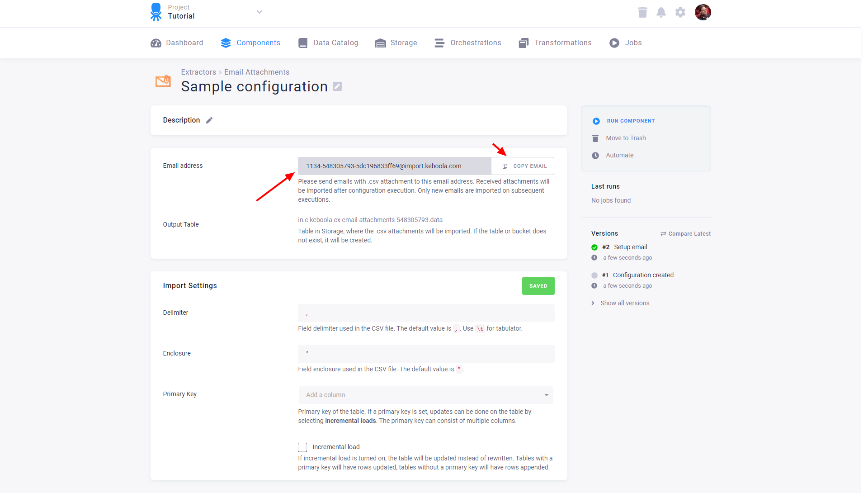868x493 pixels.
Task: Click the green check icon on version #2
Action: 594,247
